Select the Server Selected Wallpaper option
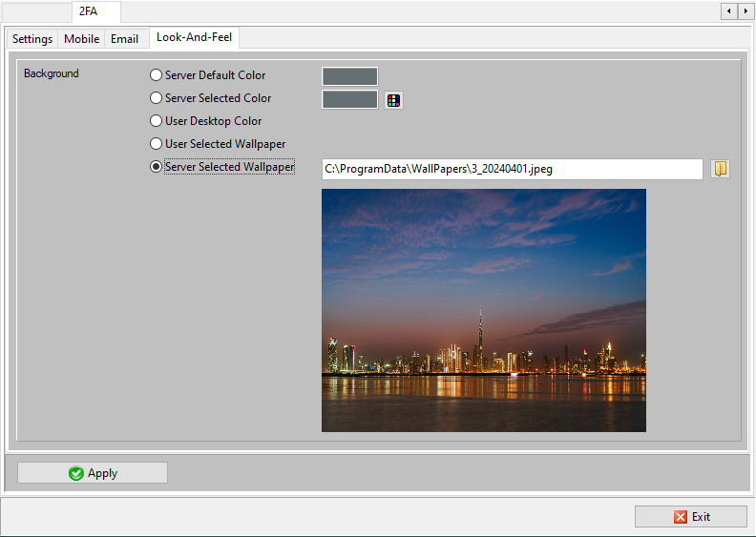The height and width of the screenshot is (537, 756). point(157,167)
